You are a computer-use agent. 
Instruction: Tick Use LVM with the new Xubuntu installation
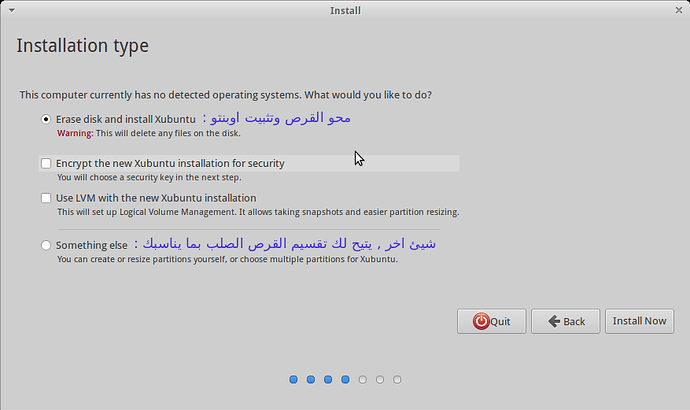click(x=46, y=198)
